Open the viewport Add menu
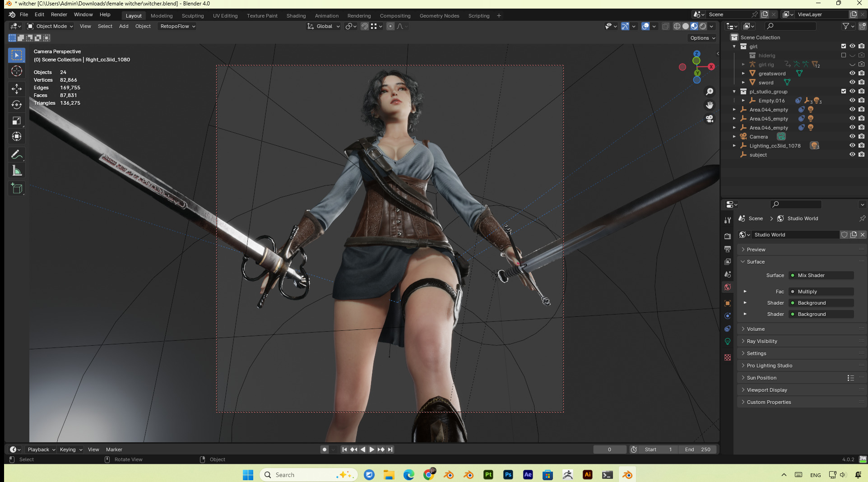This screenshot has height=482, width=868. (124, 26)
